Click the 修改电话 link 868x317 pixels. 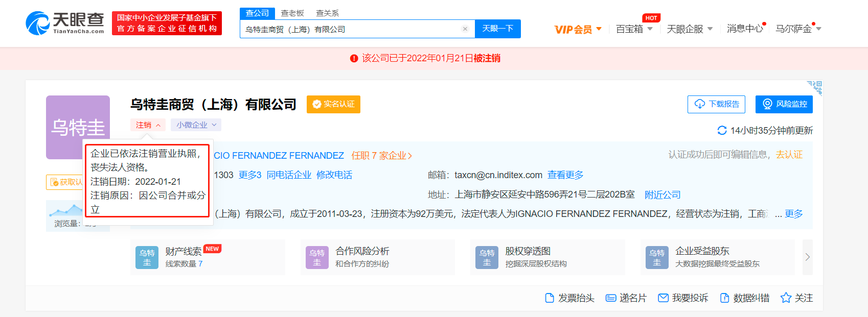click(334, 175)
